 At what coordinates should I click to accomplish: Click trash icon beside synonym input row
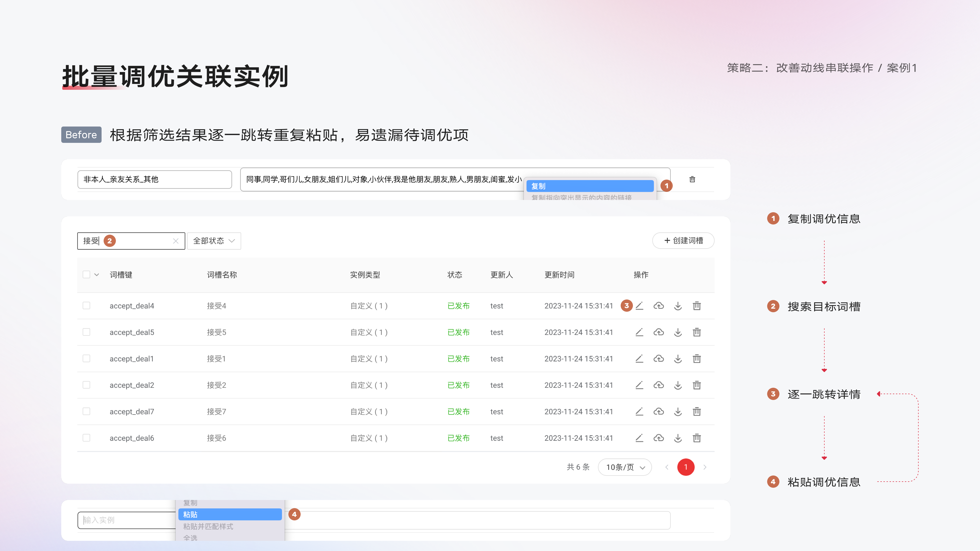[x=692, y=179]
